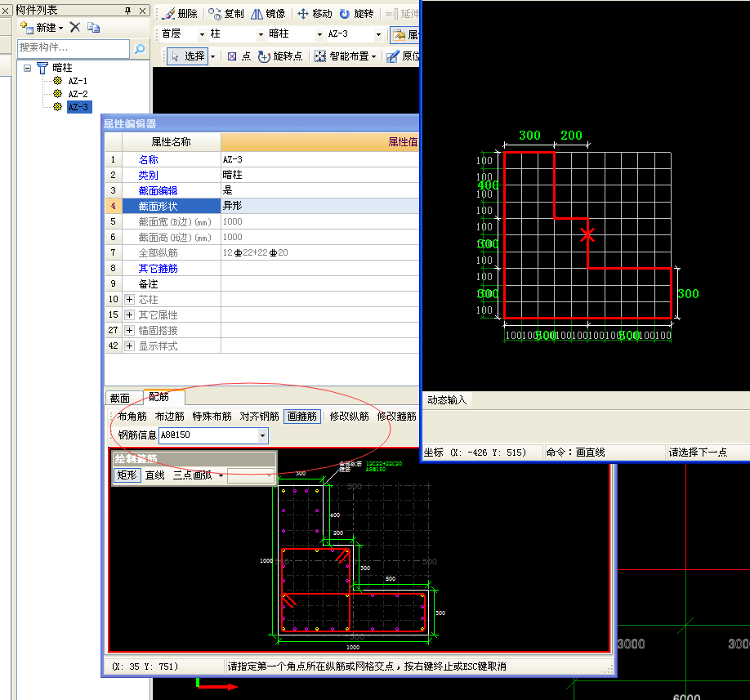Close the 构件列表 panel
The height and width of the screenshot is (700, 750).
142,10
